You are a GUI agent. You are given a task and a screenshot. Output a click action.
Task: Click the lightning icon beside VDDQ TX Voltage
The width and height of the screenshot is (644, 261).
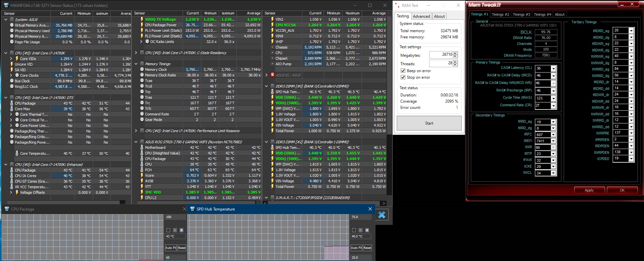142,19
